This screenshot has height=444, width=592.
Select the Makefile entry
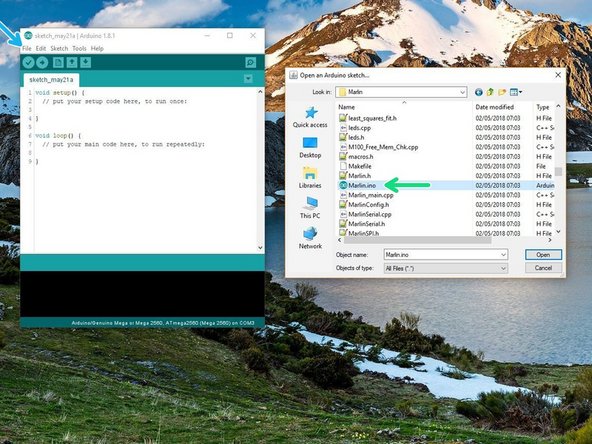(x=359, y=166)
